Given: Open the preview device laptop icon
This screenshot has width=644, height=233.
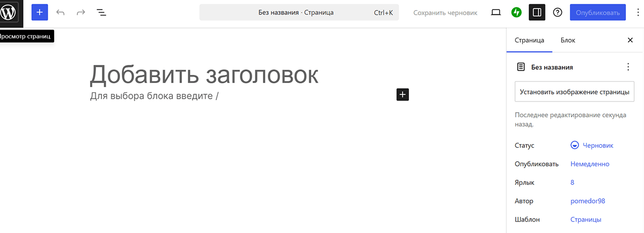Looking at the screenshot, I should point(496,12).
